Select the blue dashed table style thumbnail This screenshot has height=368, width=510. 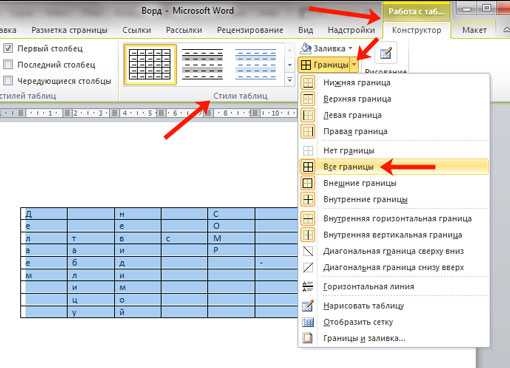256,64
